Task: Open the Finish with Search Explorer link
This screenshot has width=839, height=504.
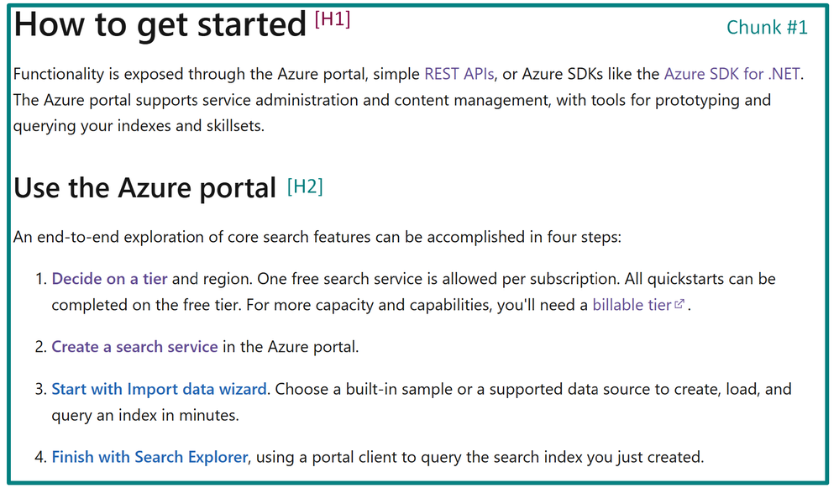Action: tap(149, 457)
